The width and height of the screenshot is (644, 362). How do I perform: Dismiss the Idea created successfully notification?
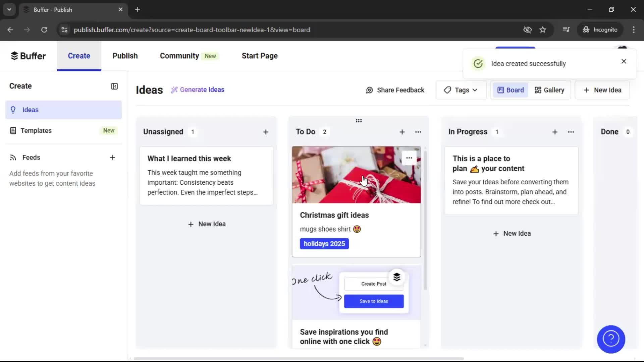pyautogui.click(x=624, y=61)
